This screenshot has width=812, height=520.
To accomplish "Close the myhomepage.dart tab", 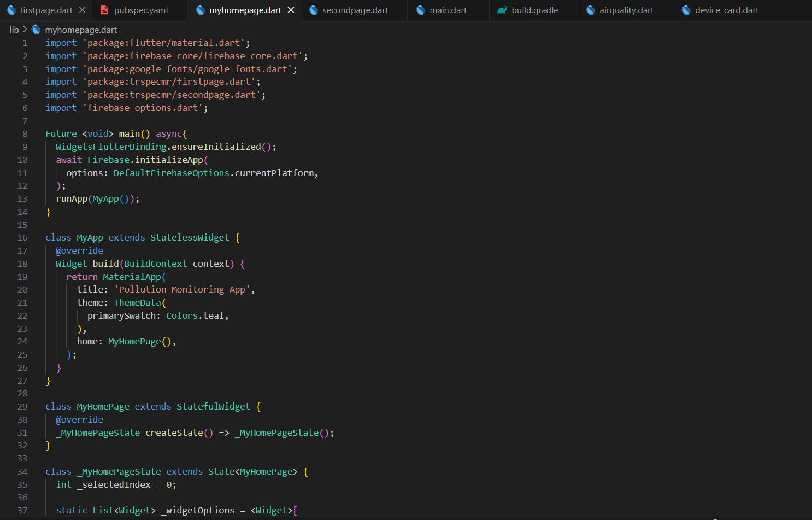I will [291, 10].
